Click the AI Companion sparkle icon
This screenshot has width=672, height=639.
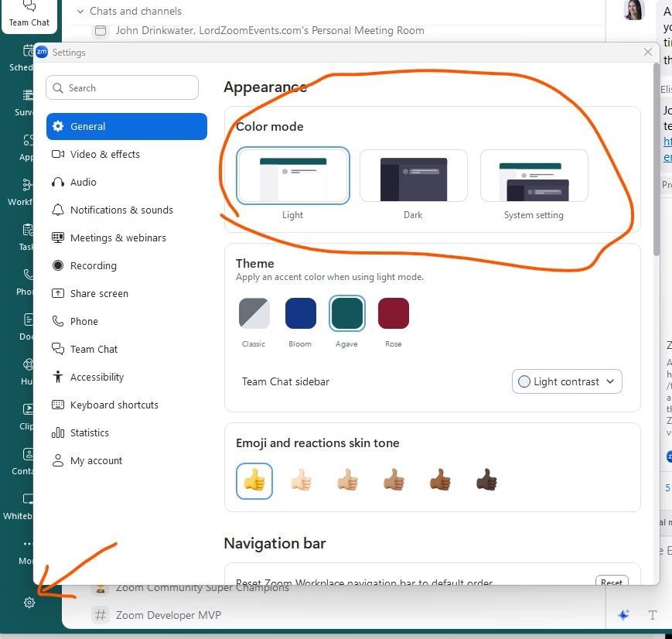[x=623, y=615]
